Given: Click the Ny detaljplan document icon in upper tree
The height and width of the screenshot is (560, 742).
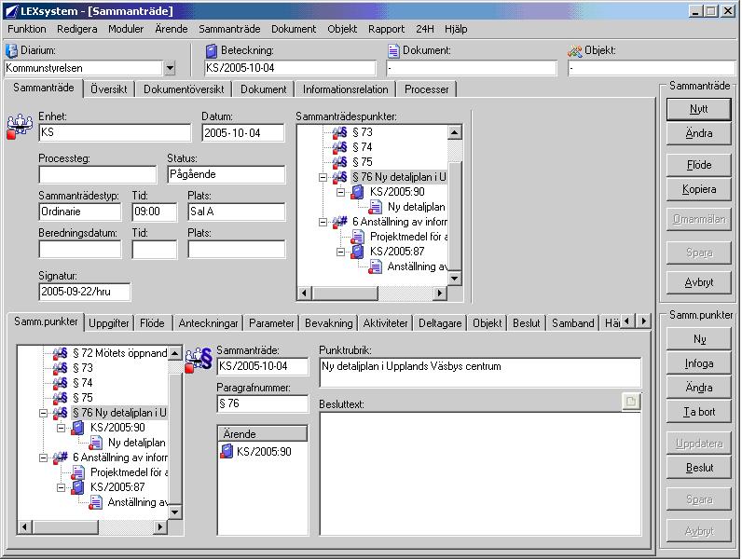Looking at the screenshot, I should pyautogui.click(x=375, y=207).
